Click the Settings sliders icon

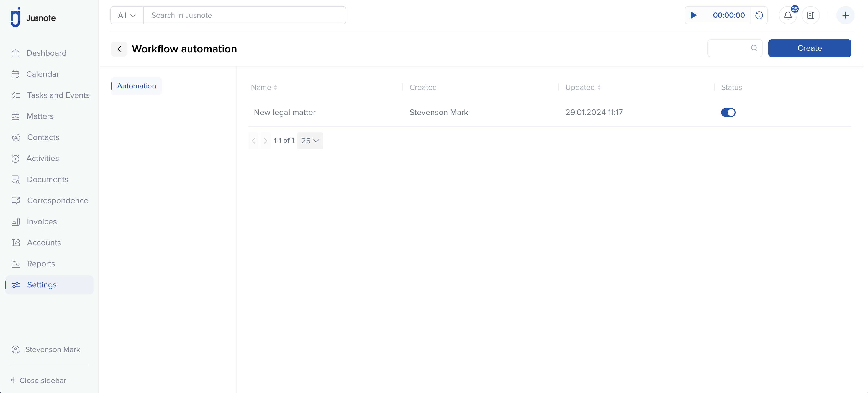pyautogui.click(x=16, y=285)
